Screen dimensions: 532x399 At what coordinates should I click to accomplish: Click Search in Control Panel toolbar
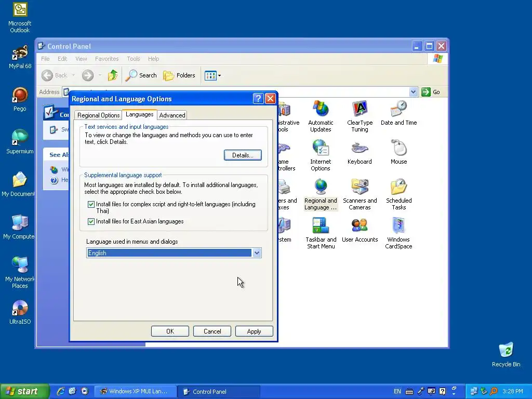[141, 75]
